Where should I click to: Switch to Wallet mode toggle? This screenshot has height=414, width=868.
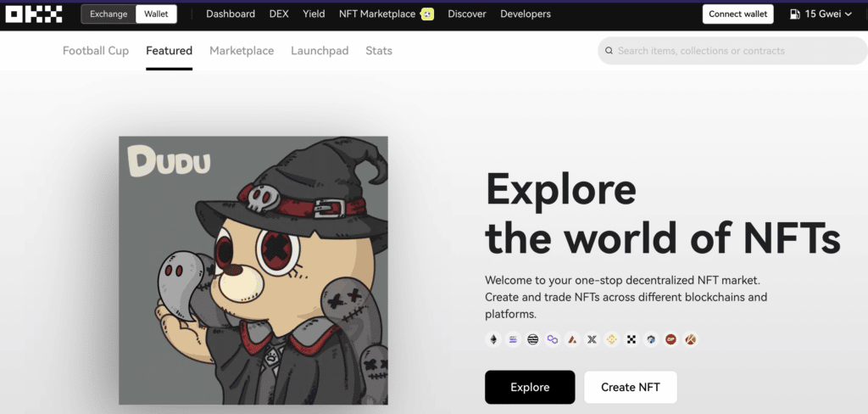click(156, 14)
